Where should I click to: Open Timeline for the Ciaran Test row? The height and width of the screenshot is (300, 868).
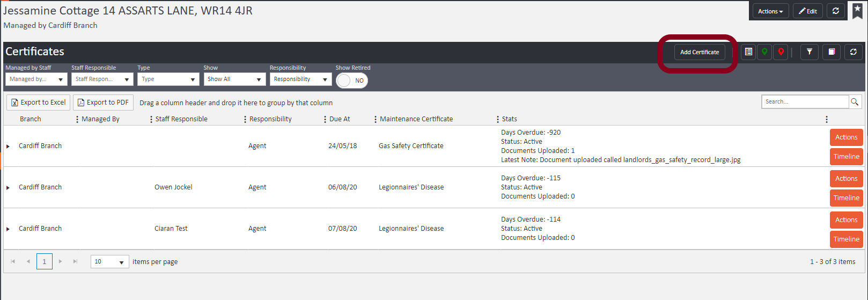click(846, 239)
